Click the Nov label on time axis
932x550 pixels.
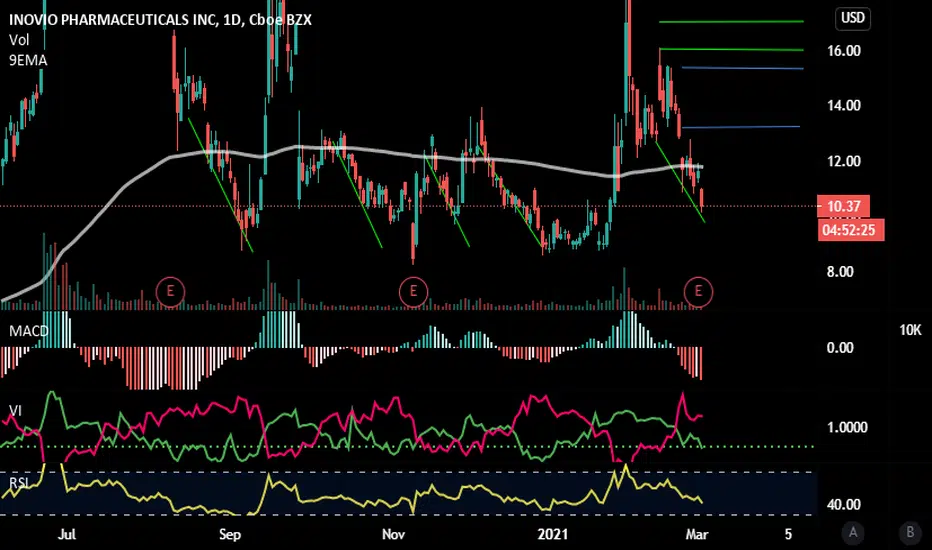tap(393, 534)
